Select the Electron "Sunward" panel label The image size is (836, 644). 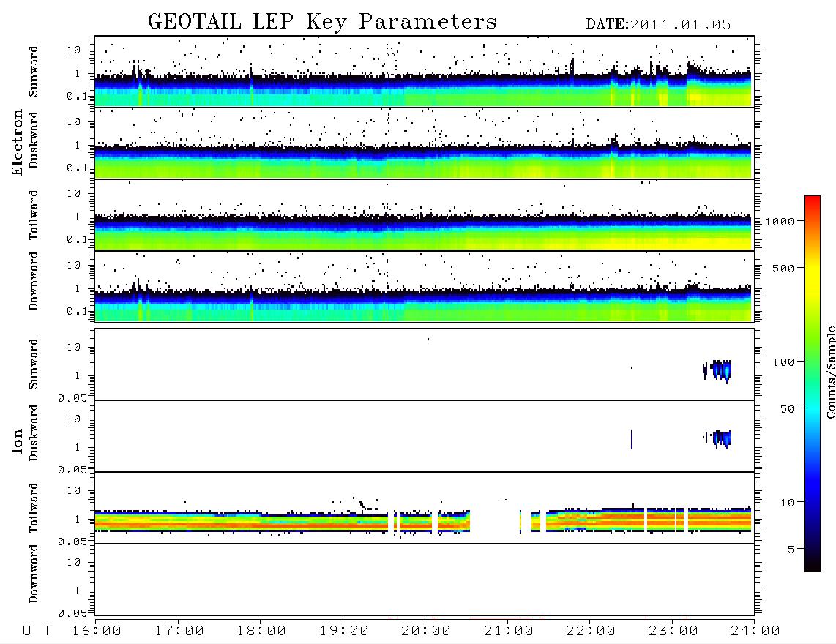pos(34,72)
